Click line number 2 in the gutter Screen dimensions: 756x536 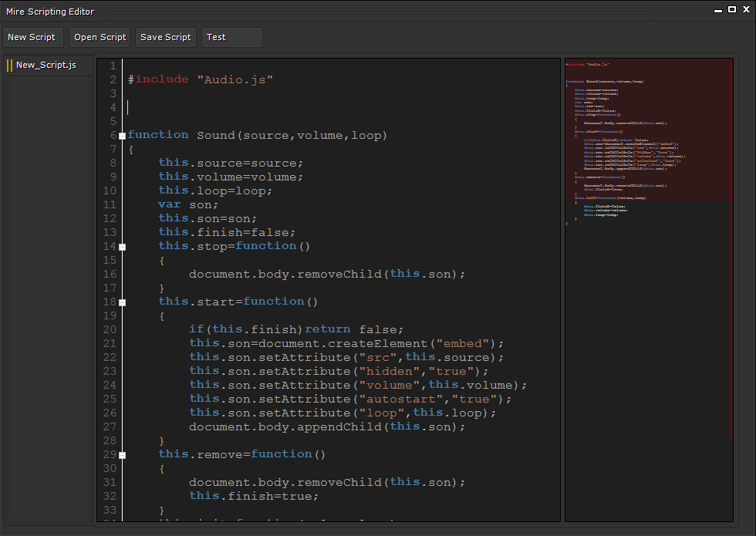point(113,79)
